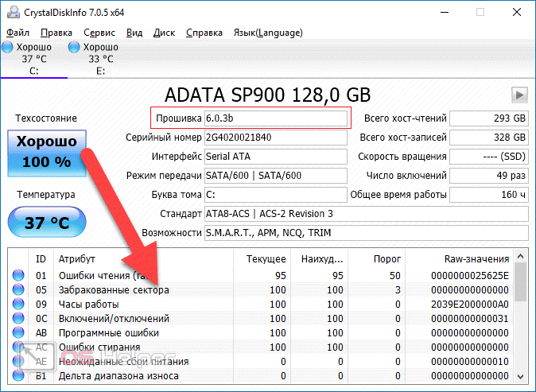Click threshold value 3 in row 05

click(398, 289)
